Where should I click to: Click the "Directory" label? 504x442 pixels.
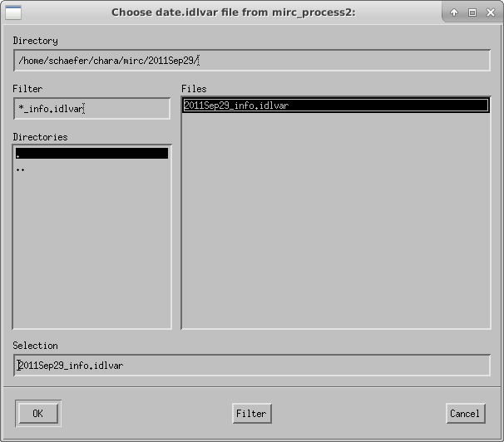(x=36, y=41)
